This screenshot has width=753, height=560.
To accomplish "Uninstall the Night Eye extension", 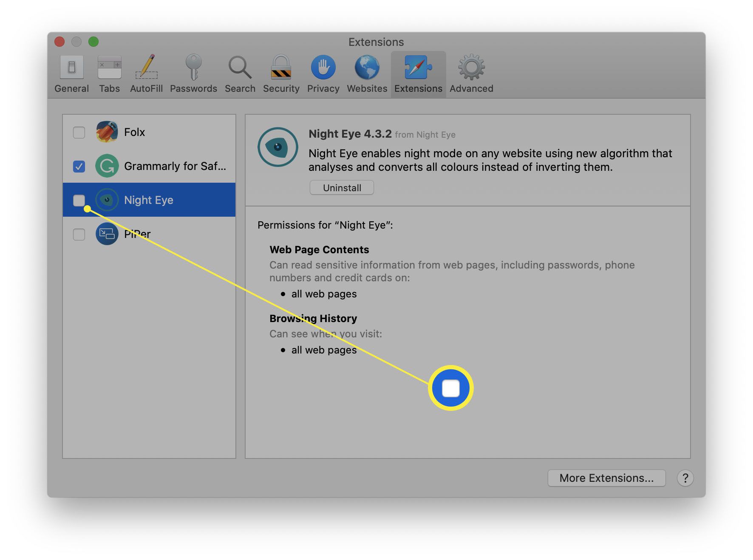I will [x=342, y=188].
